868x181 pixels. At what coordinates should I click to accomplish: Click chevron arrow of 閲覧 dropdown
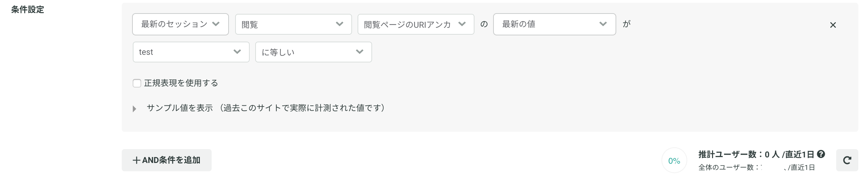pyautogui.click(x=339, y=24)
